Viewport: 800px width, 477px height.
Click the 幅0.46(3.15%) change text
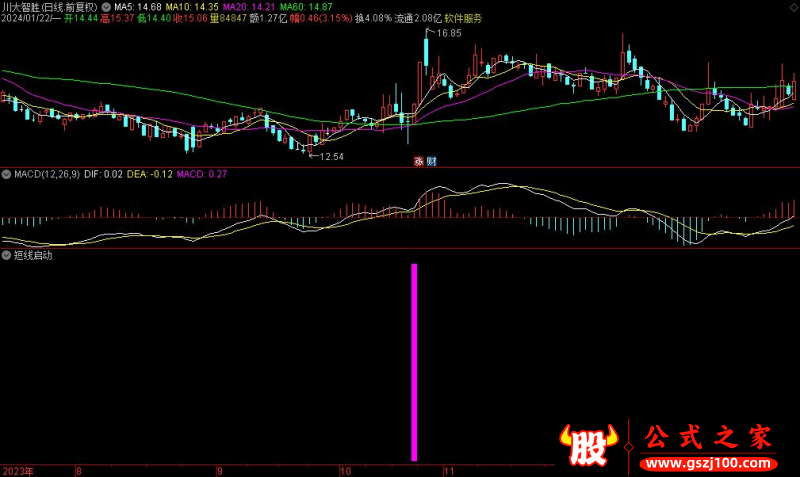pyautogui.click(x=321, y=18)
